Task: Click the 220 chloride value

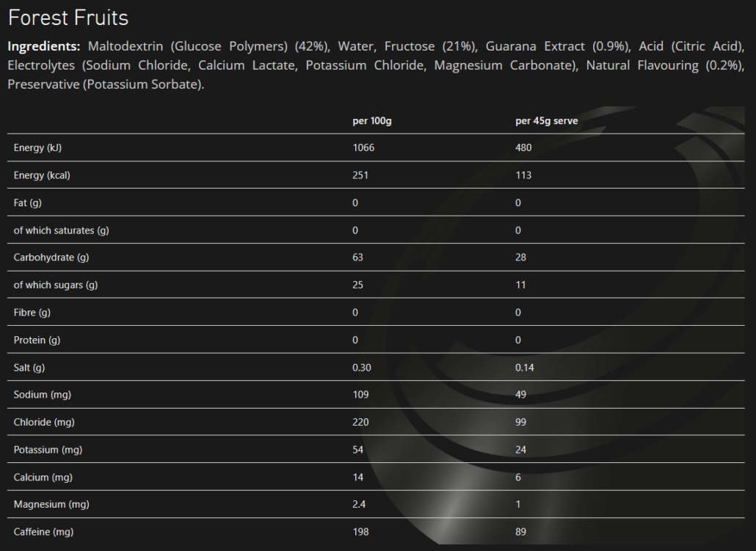Action: click(x=360, y=423)
